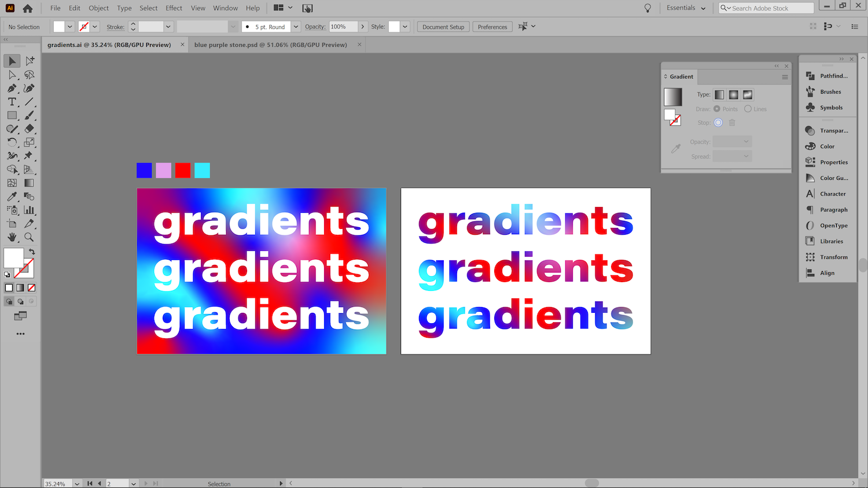Open zoom level dropdown in status bar

[x=77, y=484]
